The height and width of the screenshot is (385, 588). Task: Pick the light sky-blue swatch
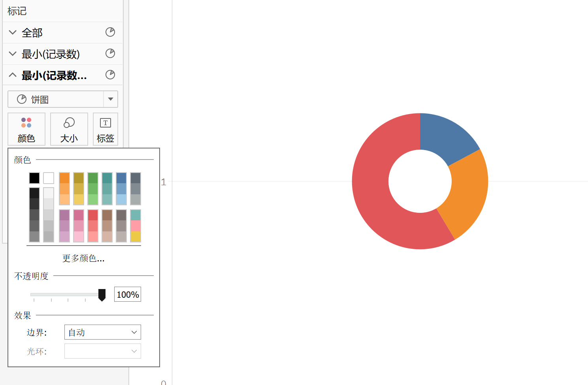pos(121,199)
